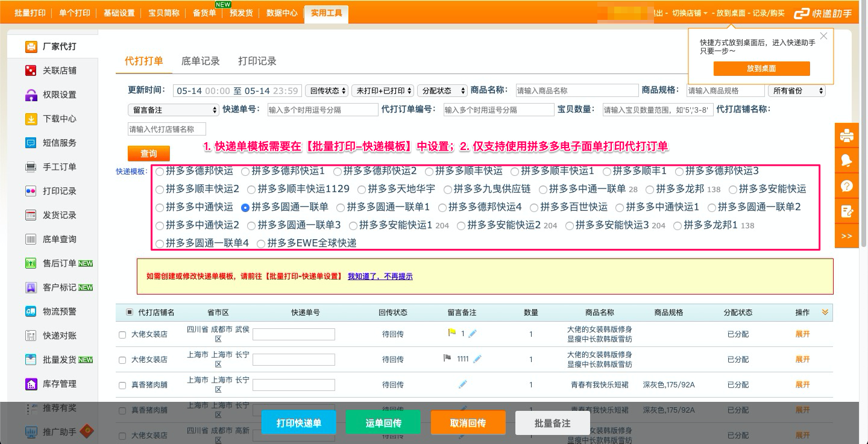This screenshot has width=868, height=444.
Task: Open 基础设置 top menu
Action: pyautogui.click(x=119, y=13)
